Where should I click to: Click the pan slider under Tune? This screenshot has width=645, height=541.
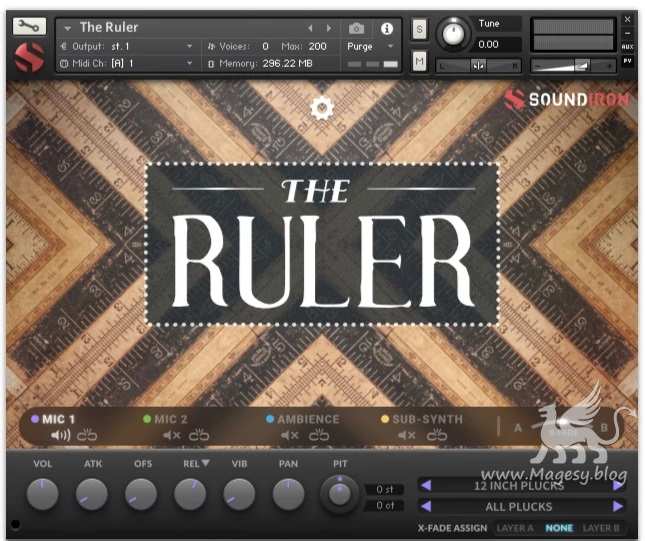coord(478,65)
